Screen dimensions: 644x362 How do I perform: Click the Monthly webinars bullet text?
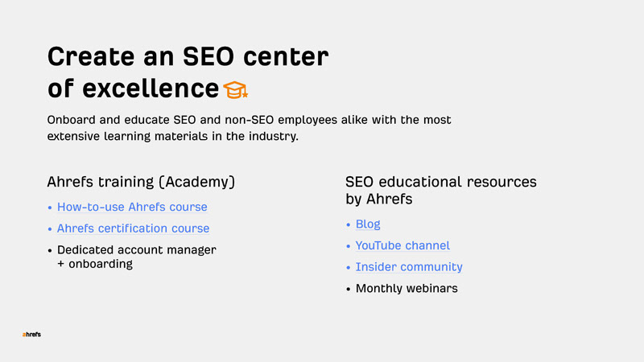[x=407, y=288]
